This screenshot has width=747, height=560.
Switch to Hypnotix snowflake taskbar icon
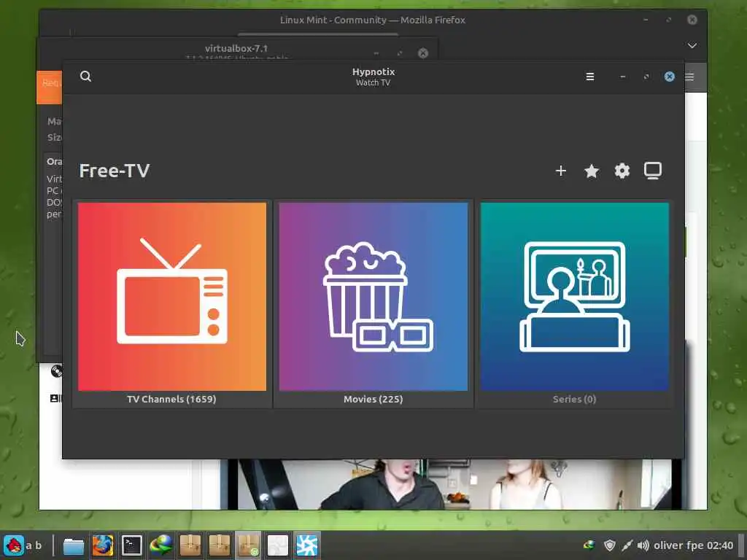click(307, 545)
